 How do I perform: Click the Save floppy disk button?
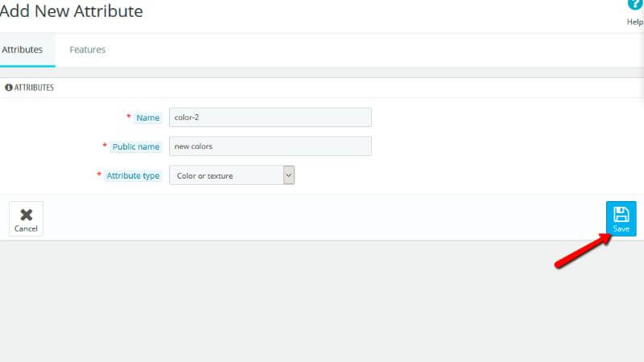(621, 218)
